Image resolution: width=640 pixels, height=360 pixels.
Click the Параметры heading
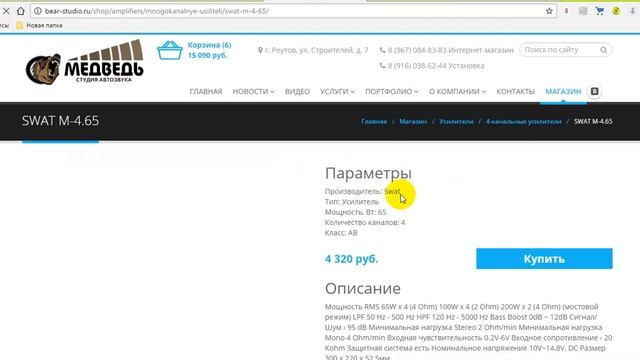pos(368,173)
